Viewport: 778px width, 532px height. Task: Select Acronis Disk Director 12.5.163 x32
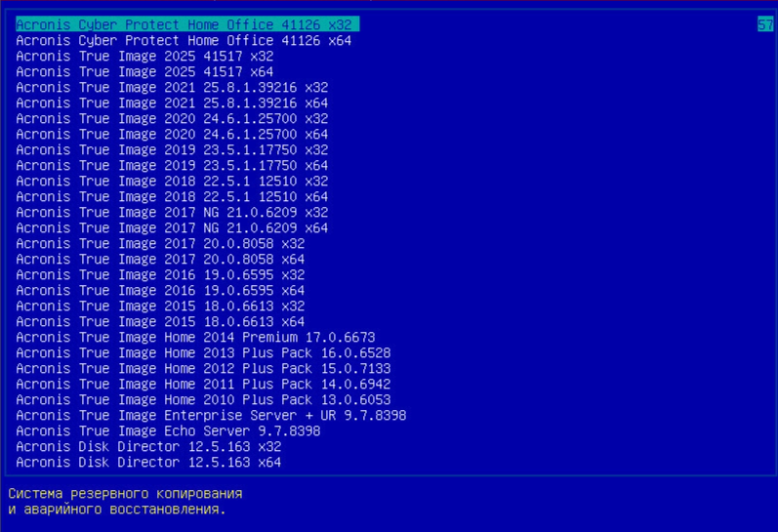pos(148,447)
